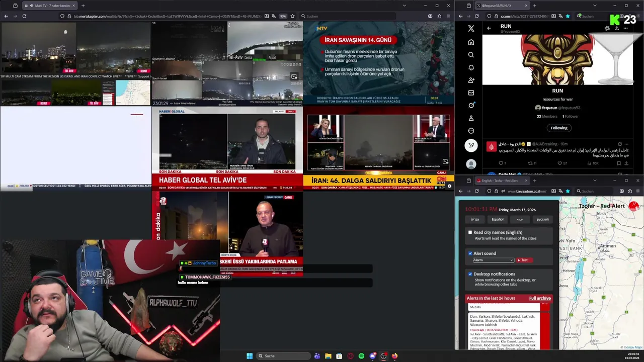Share the Al Jazeera post
Viewport: 644px width, 362px height.
(626, 163)
